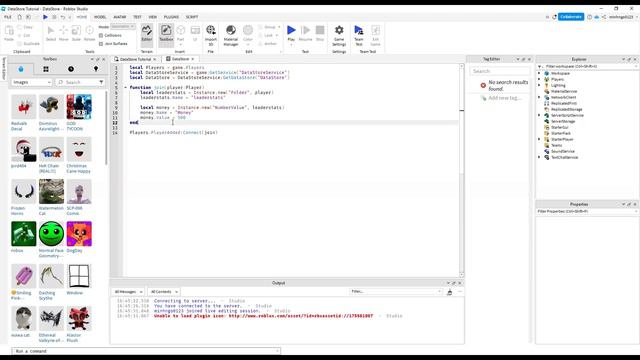
Task: Click the Paste clipboard icon
Action: 9,33
